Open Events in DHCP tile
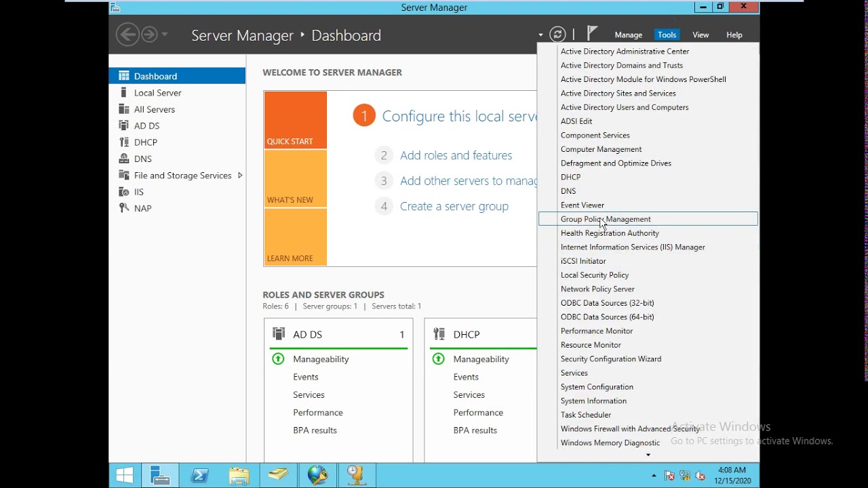The width and height of the screenshot is (868, 488). (466, 377)
